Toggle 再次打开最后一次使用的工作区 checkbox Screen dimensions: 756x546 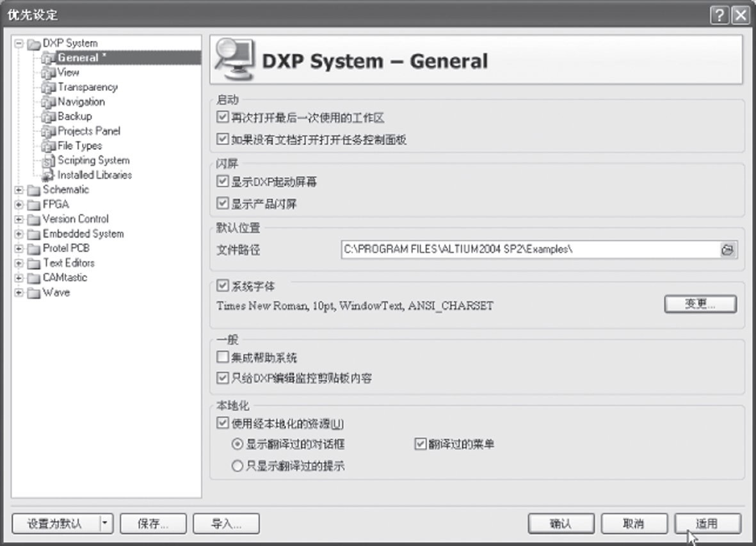point(222,117)
